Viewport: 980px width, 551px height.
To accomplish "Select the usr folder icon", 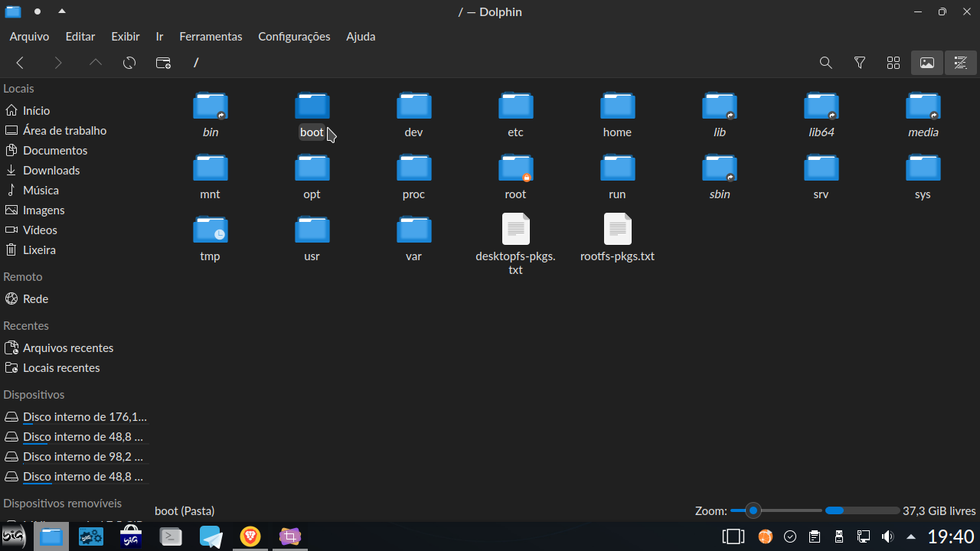I will pyautogui.click(x=312, y=230).
